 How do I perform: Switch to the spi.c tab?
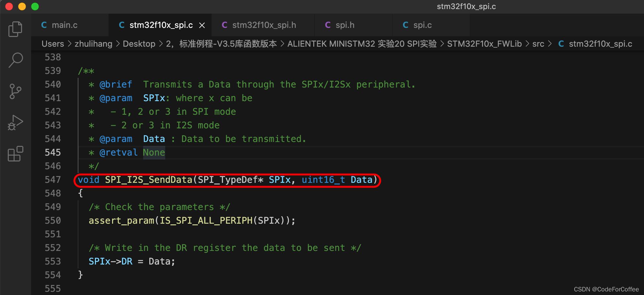(422, 25)
